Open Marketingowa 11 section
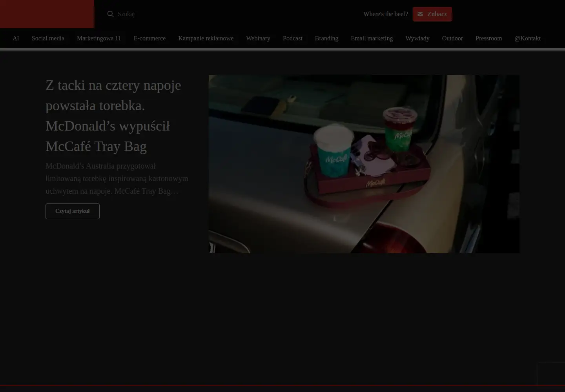The image size is (565, 392). click(99, 38)
